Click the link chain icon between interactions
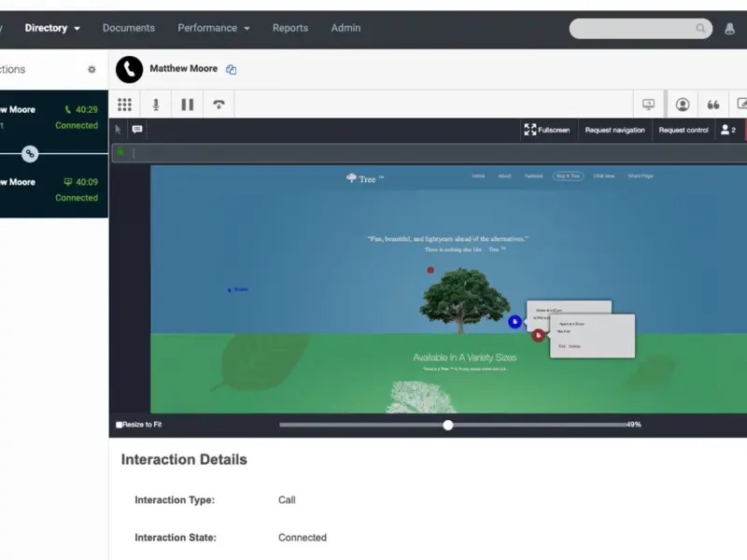747x560 pixels. click(30, 153)
